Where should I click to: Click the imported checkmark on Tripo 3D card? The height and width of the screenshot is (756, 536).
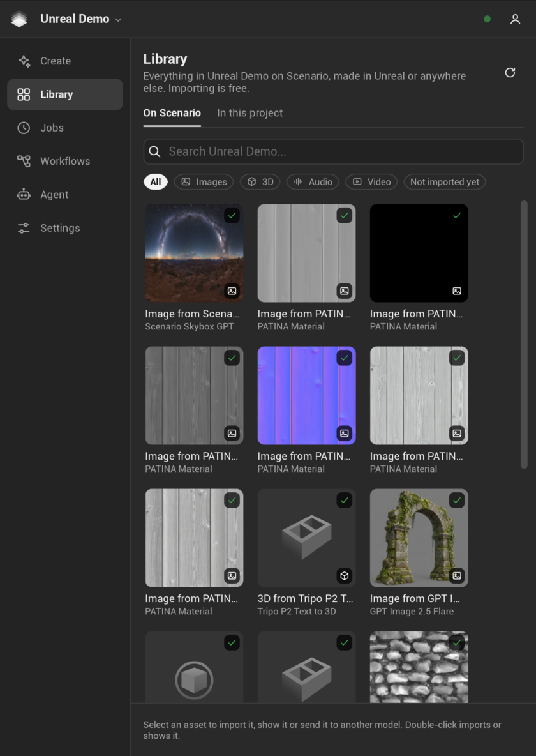point(344,501)
